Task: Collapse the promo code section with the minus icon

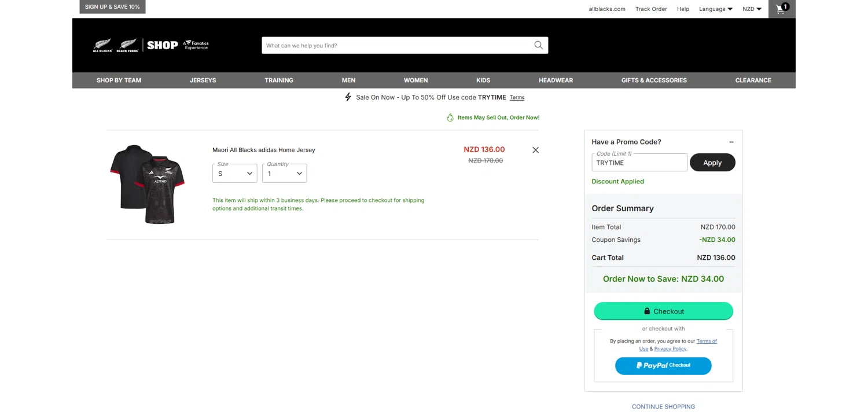Action: tap(731, 142)
